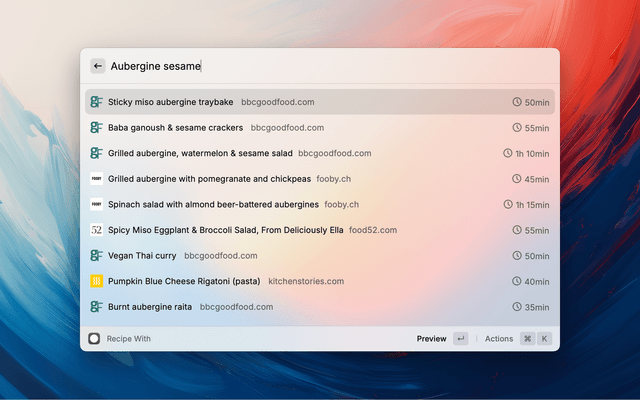Open Grilled aubergine, watermelon & sesame salad
The image size is (640, 400).
(200, 153)
